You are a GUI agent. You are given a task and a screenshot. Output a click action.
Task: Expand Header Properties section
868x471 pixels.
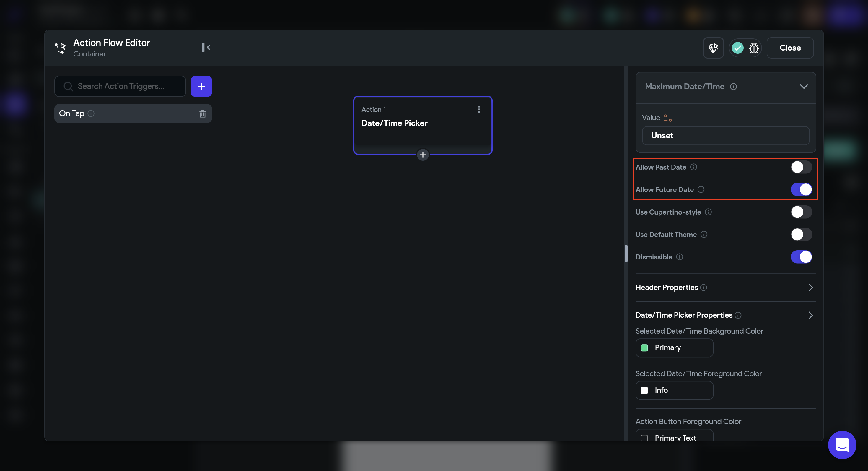coord(810,288)
